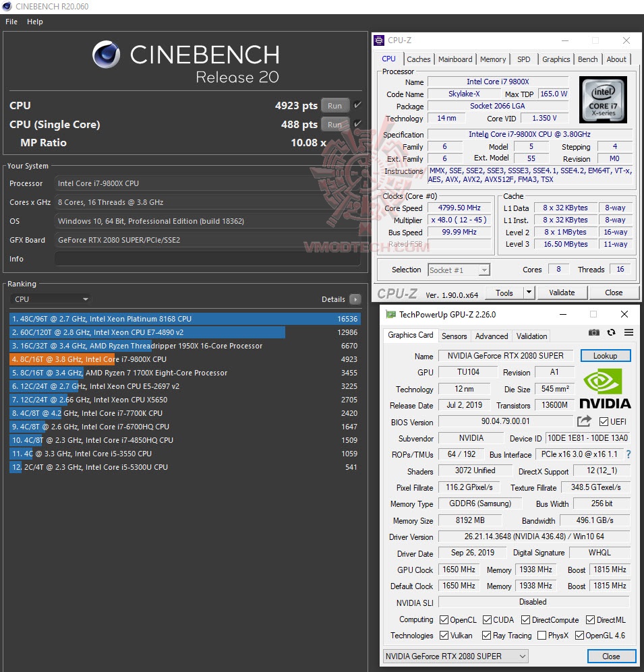
Task: Switch to the Caches tab in CPU-Z
Action: pos(419,59)
